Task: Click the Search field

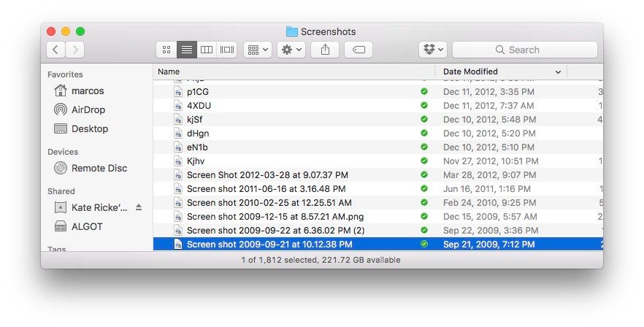Action: pyautogui.click(x=524, y=50)
